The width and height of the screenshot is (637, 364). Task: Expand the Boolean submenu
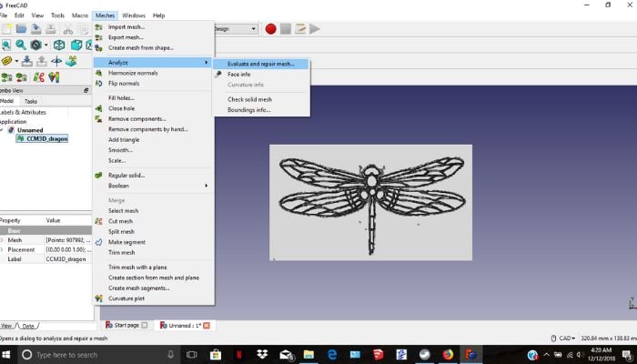[150, 186]
